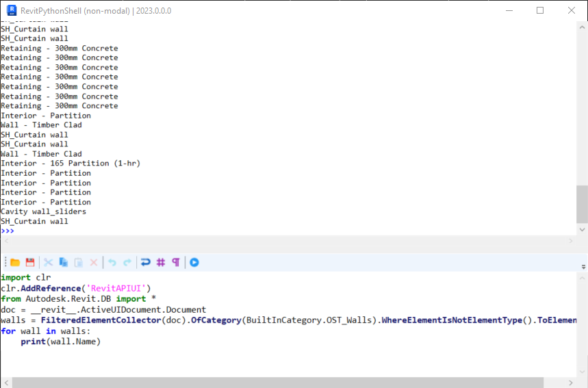Toggle line numbers with the hash icon
Viewport: 588px width, 388px height.
[161, 262]
